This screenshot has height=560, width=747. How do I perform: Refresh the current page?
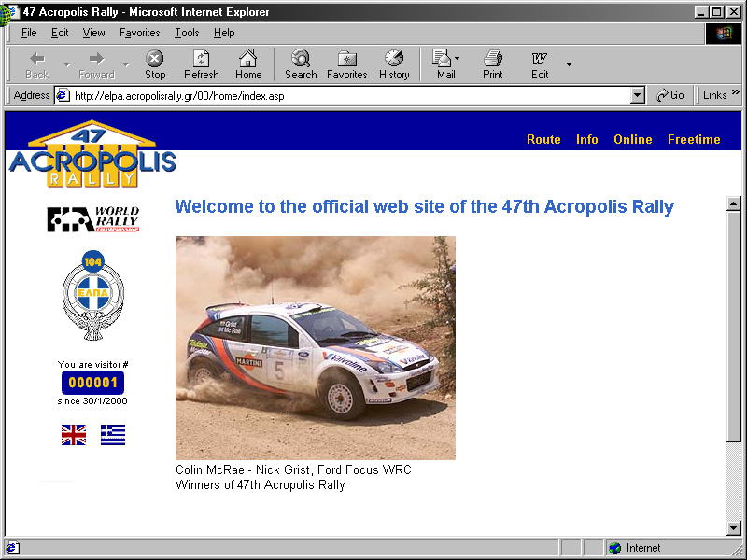202,64
